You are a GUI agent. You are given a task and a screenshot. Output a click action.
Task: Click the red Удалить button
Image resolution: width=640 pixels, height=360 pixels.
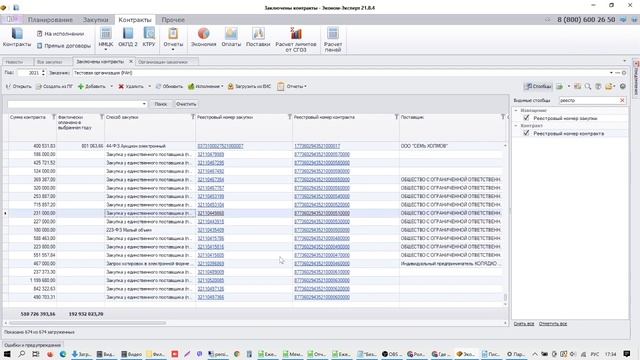coord(131,87)
